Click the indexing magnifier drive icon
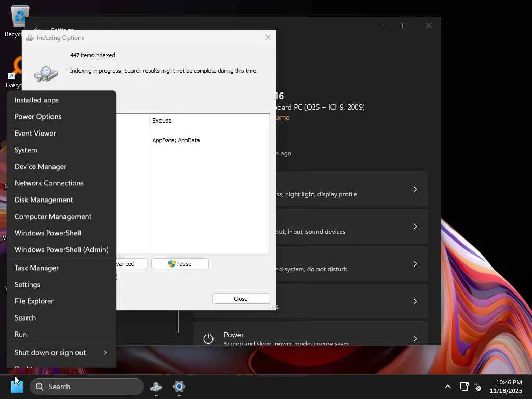The height and width of the screenshot is (399, 532). coord(46,74)
